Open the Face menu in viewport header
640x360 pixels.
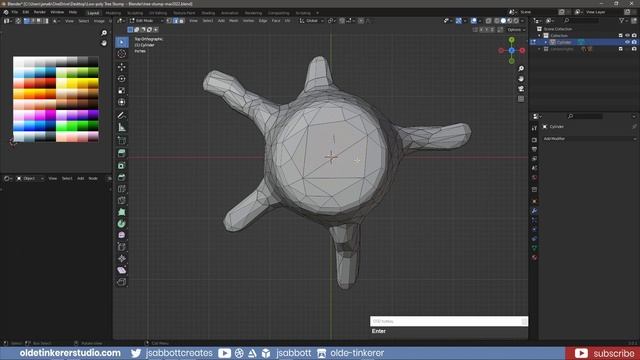(x=276, y=21)
